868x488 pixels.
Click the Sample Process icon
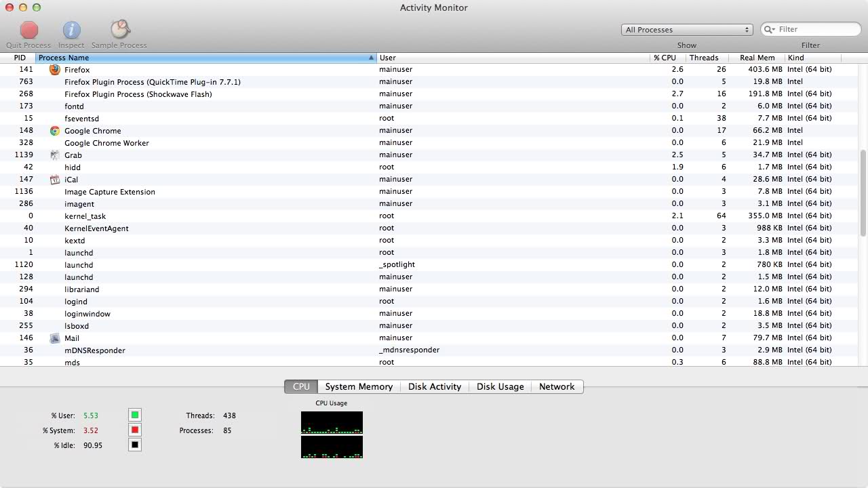click(120, 29)
